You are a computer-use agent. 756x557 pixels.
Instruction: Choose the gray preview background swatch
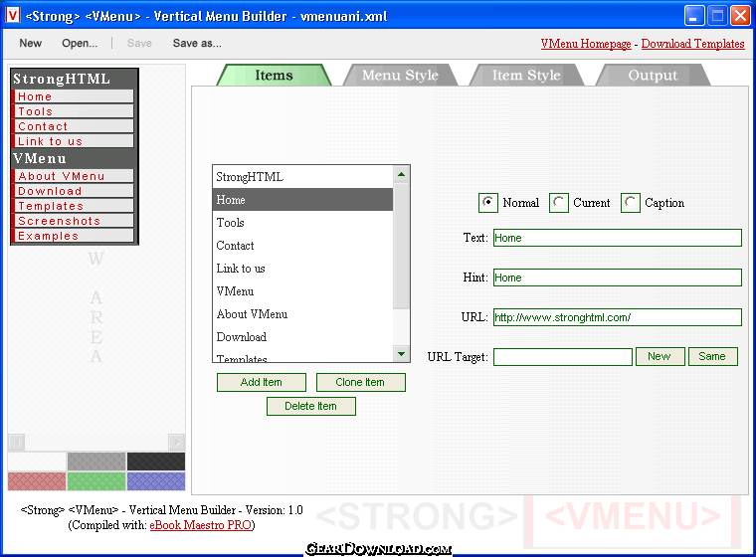(96, 462)
